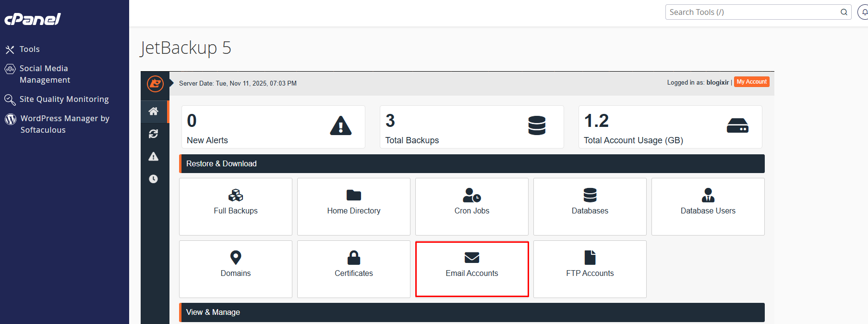
Task: Open Tools in the cPanel sidebar
Action: 29,49
